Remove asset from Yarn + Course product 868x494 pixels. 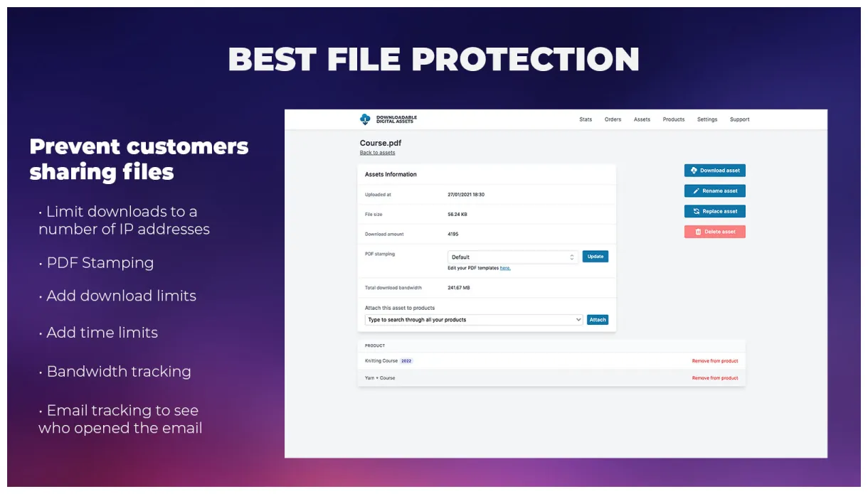[714, 378]
